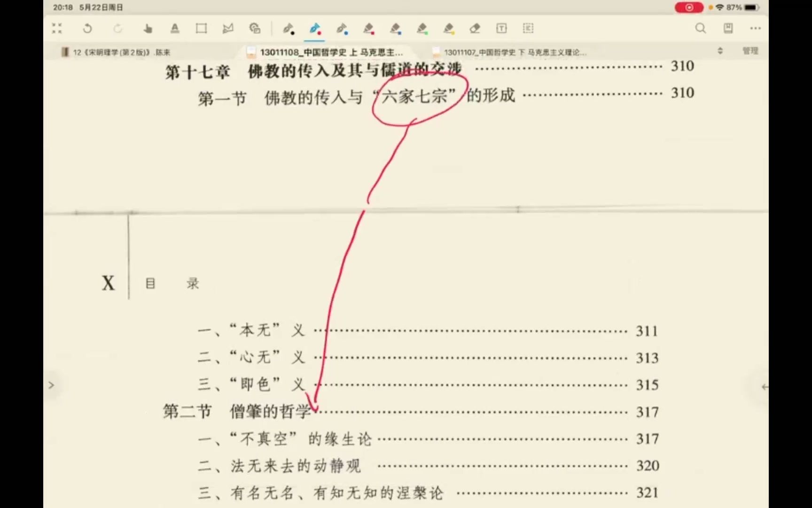Screen dimensions: 812x508
Task: Choose the yellow highlighter tool
Action: coord(449,29)
